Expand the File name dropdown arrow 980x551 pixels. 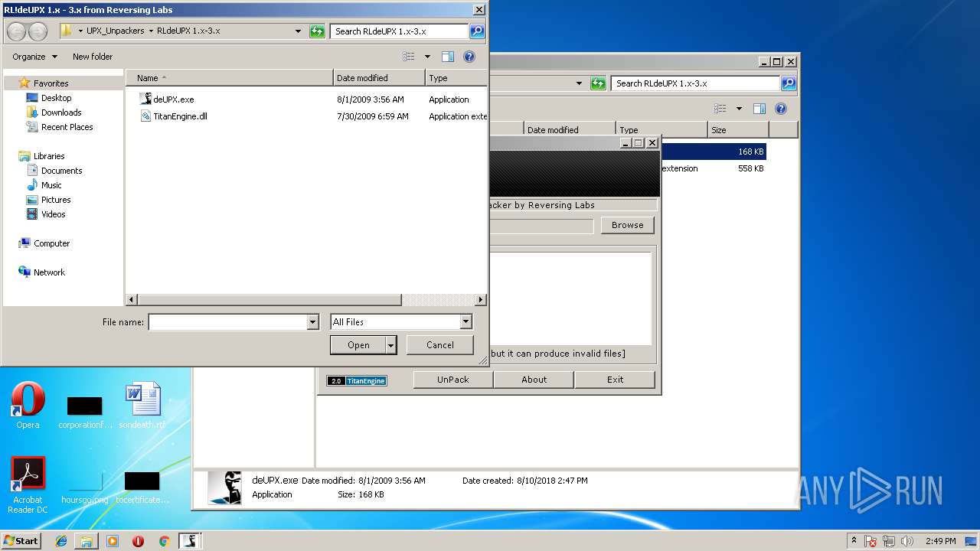(312, 322)
